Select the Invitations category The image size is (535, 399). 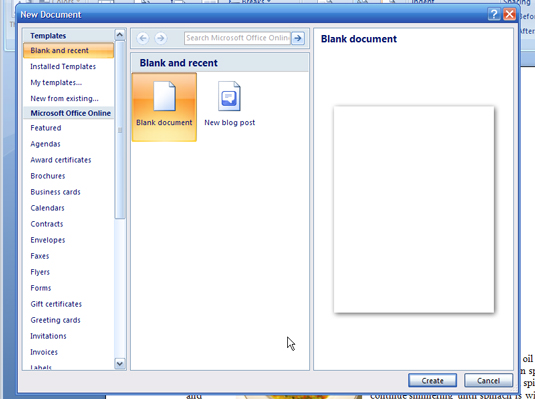68,336
